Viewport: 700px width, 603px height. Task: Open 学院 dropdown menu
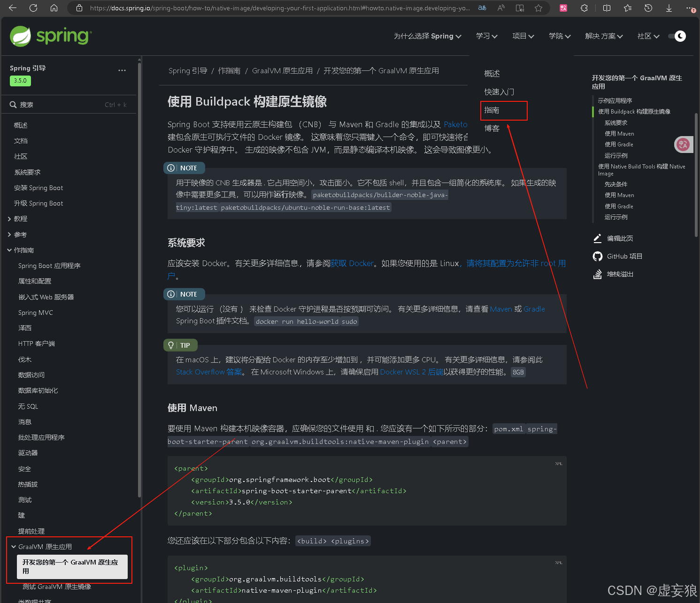point(560,36)
